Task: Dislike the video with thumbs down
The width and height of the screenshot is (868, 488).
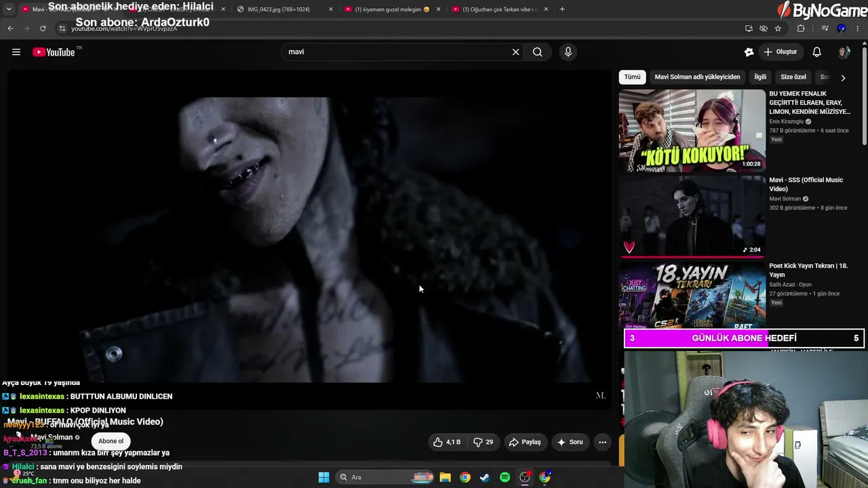Action: tap(483, 442)
